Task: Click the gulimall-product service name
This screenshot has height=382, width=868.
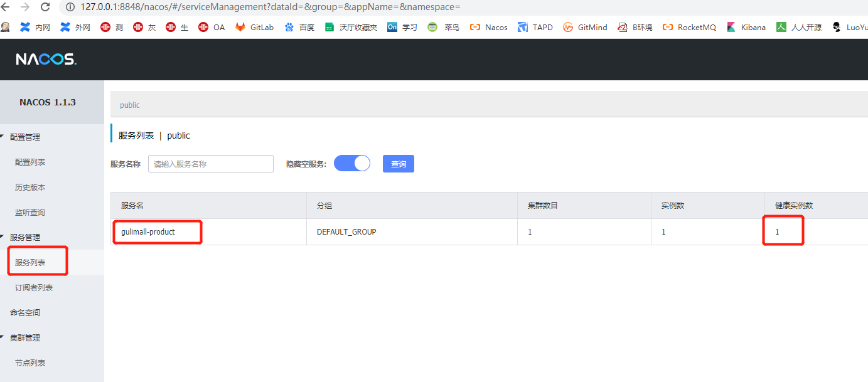Action: click(148, 231)
